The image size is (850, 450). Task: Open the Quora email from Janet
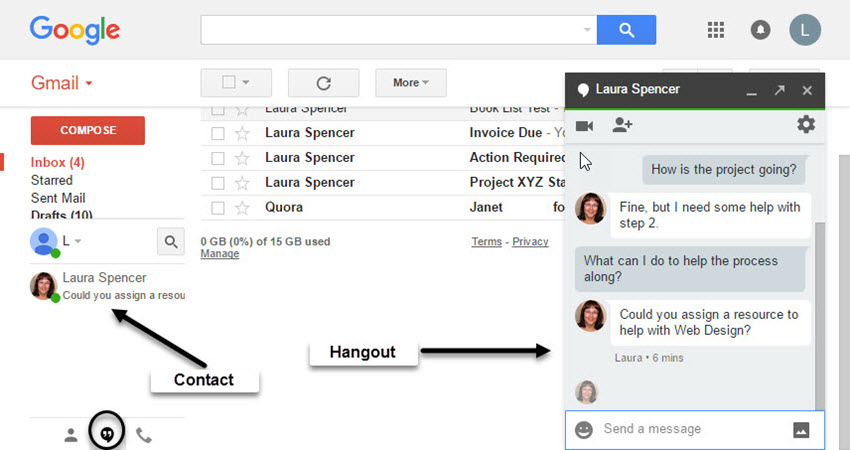point(382,208)
